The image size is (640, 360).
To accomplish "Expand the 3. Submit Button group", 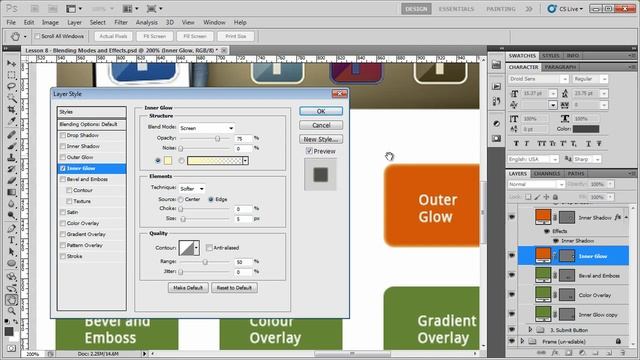I will pos(530,329).
